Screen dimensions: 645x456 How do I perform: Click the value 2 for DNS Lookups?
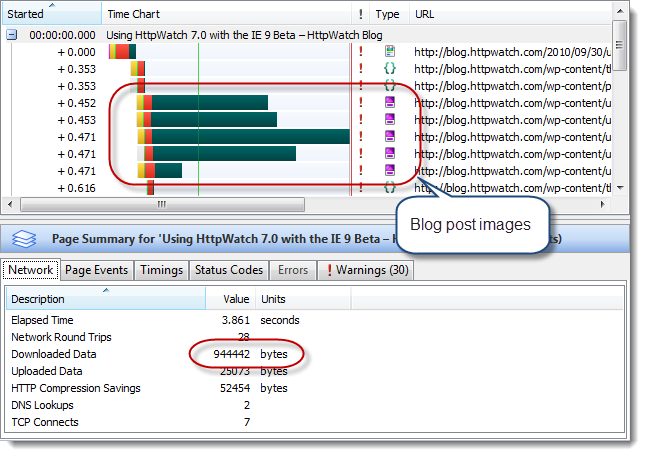[x=247, y=405]
